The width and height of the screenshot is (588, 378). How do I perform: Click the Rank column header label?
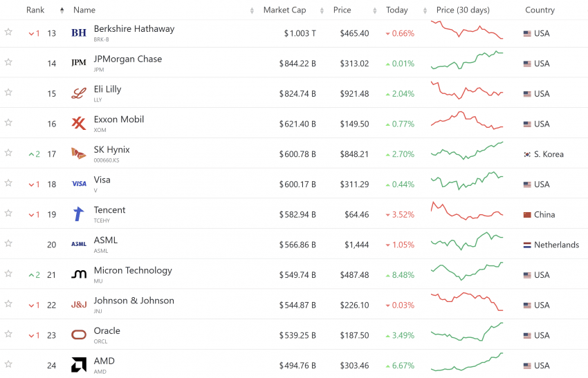tap(35, 10)
